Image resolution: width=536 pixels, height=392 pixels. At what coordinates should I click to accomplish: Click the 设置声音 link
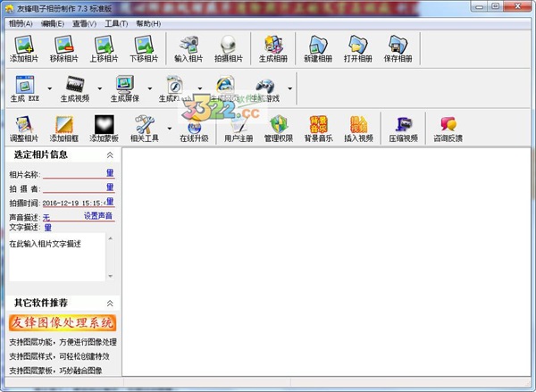pos(98,215)
